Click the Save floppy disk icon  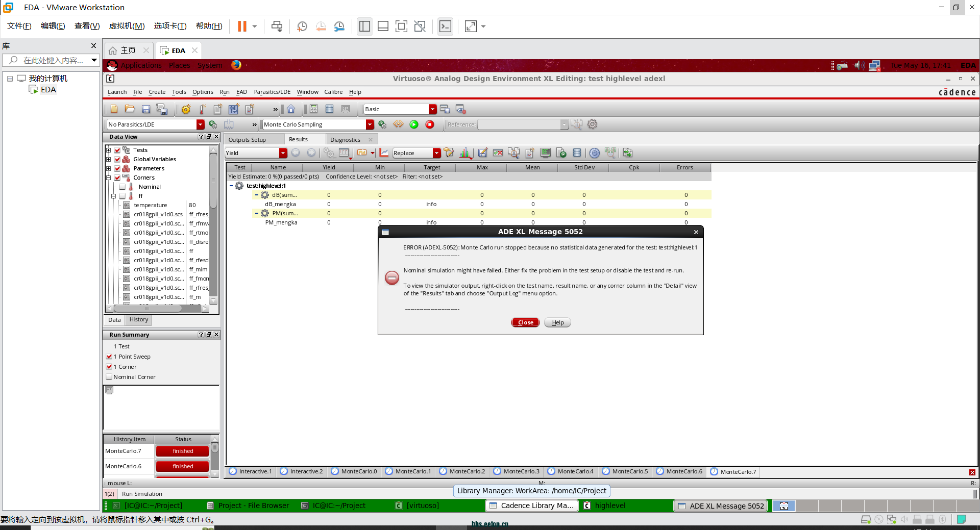tap(146, 109)
